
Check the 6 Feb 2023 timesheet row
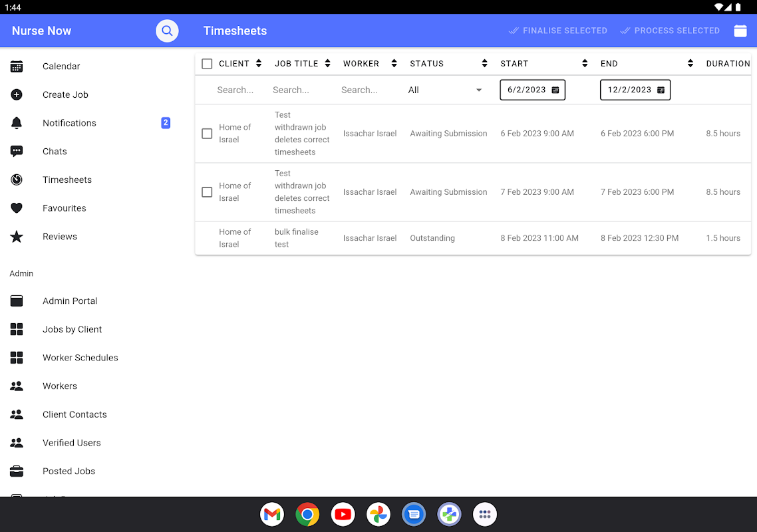tap(207, 134)
